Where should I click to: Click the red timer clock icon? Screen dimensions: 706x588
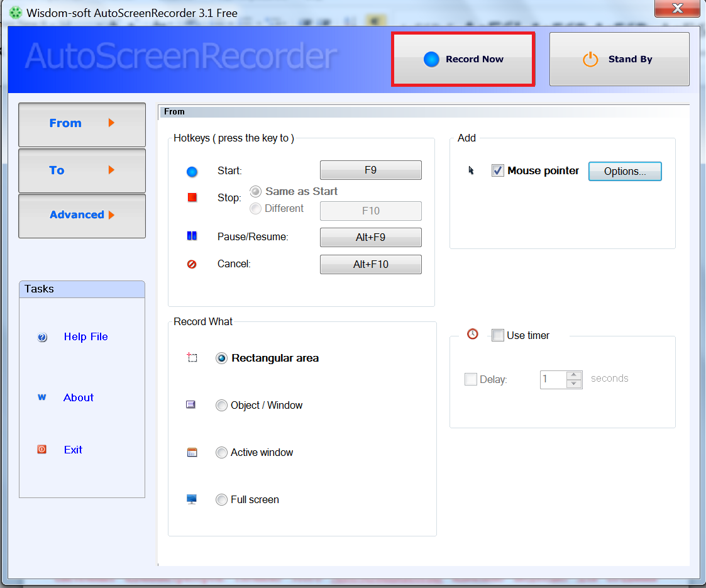tap(472, 334)
